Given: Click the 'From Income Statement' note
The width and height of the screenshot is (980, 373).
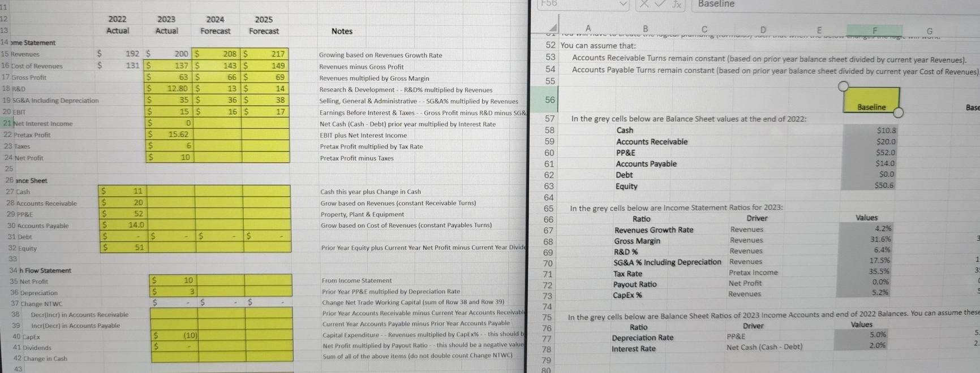Looking at the screenshot, I should coord(356,280).
